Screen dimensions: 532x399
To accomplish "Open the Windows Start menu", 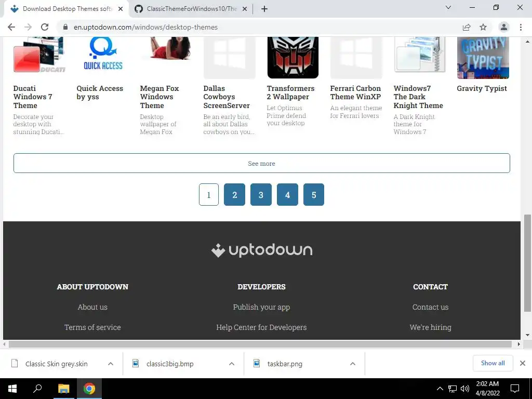I will click(12, 389).
